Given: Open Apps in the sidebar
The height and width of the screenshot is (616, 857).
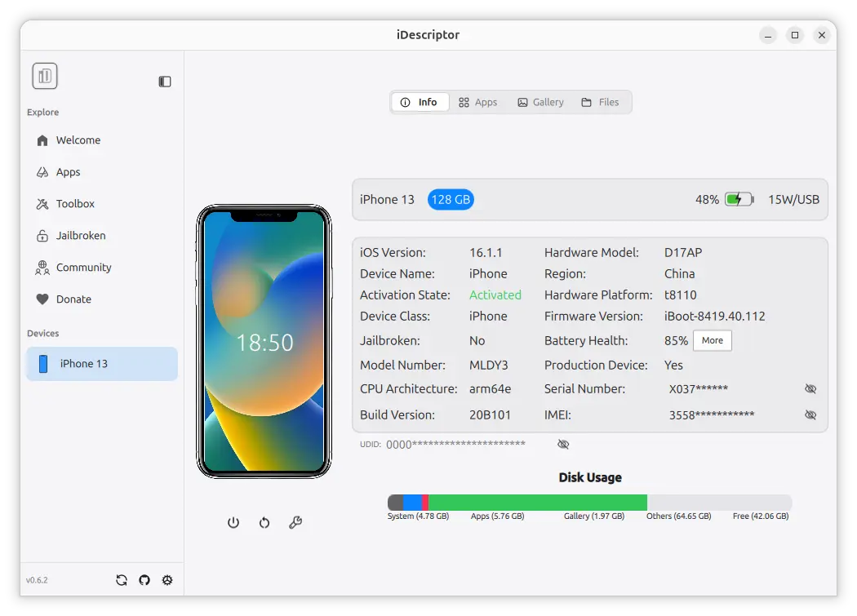Looking at the screenshot, I should pos(102,171).
